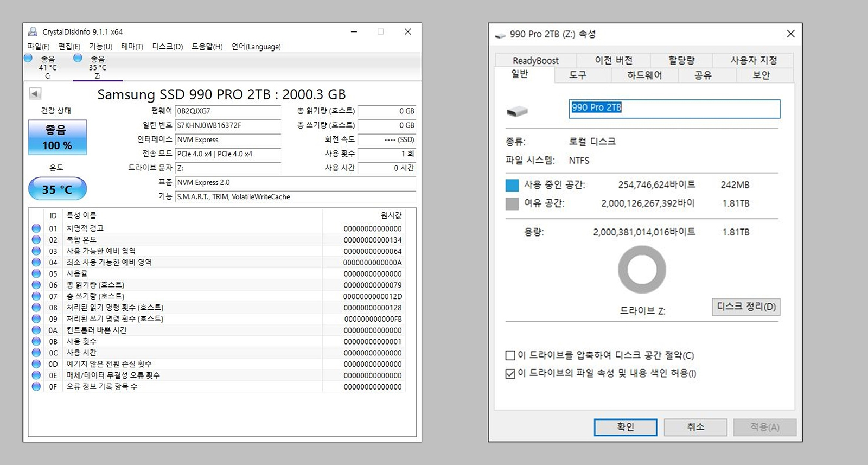The height and width of the screenshot is (465, 868).
Task: Click status orb for 0B 사용 횟수
Action: coord(36,341)
